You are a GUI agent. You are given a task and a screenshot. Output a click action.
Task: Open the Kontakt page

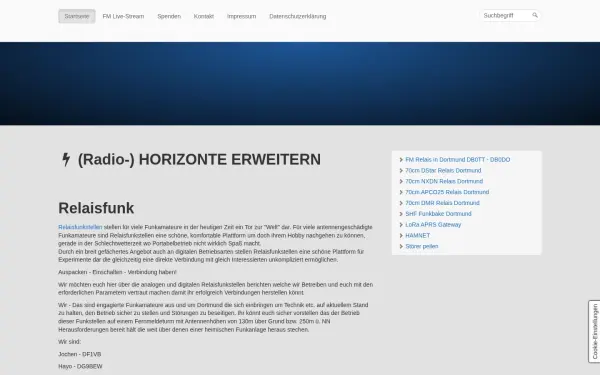(x=204, y=16)
